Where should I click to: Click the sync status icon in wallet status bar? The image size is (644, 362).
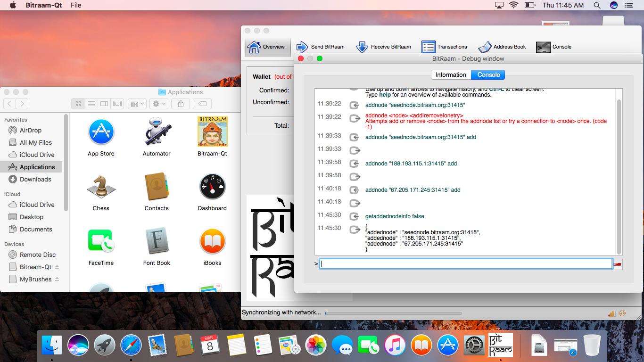tap(622, 313)
